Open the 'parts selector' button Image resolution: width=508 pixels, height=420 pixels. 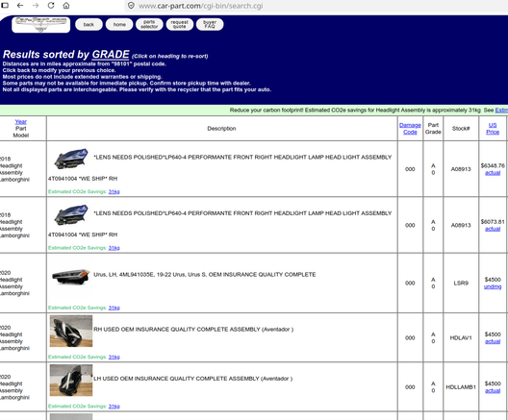[x=149, y=25]
